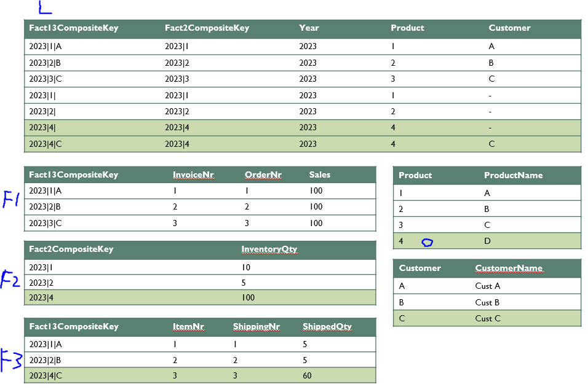The width and height of the screenshot is (588, 392).
Task: Click the Cust C name cell
Action: click(488, 319)
